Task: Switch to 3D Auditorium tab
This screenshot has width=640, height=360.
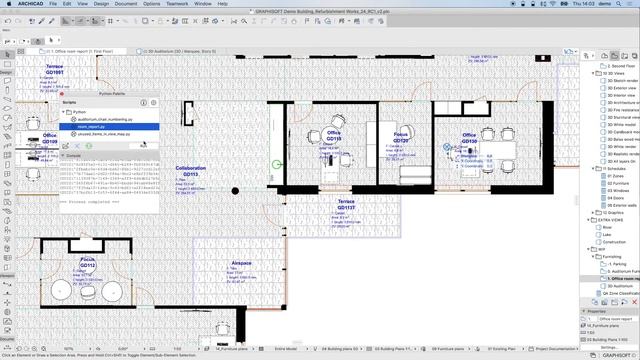Action: coord(178,51)
